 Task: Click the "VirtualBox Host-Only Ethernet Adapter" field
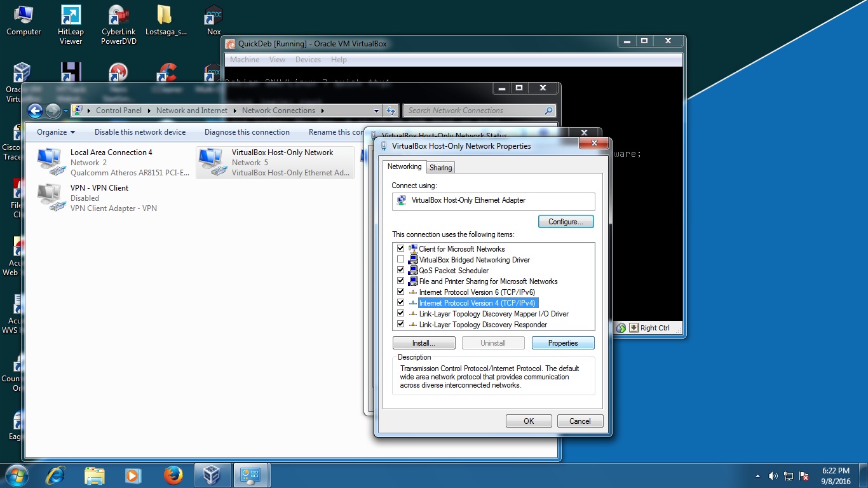[x=494, y=201]
